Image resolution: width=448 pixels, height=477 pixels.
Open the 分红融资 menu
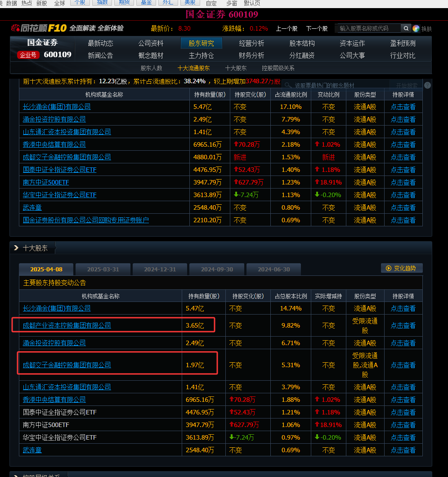click(302, 56)
